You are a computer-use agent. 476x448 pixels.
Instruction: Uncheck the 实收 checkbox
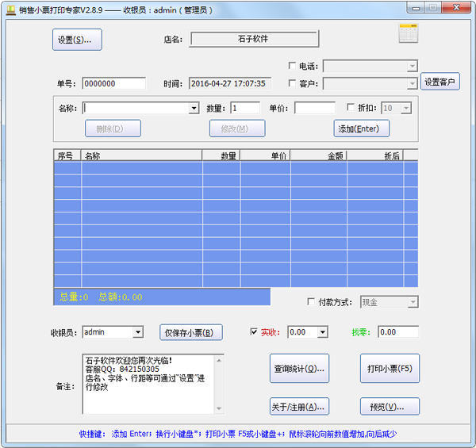[254, 332]
